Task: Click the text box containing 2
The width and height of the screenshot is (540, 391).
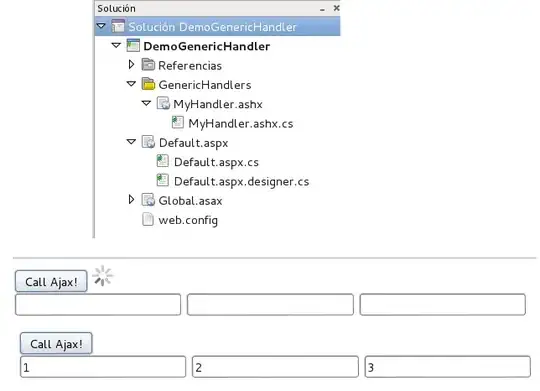Action: point(275,367)
